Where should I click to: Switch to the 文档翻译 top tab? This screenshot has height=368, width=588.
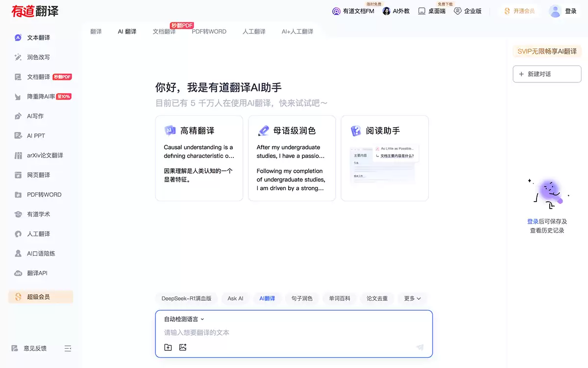[164, 31]
